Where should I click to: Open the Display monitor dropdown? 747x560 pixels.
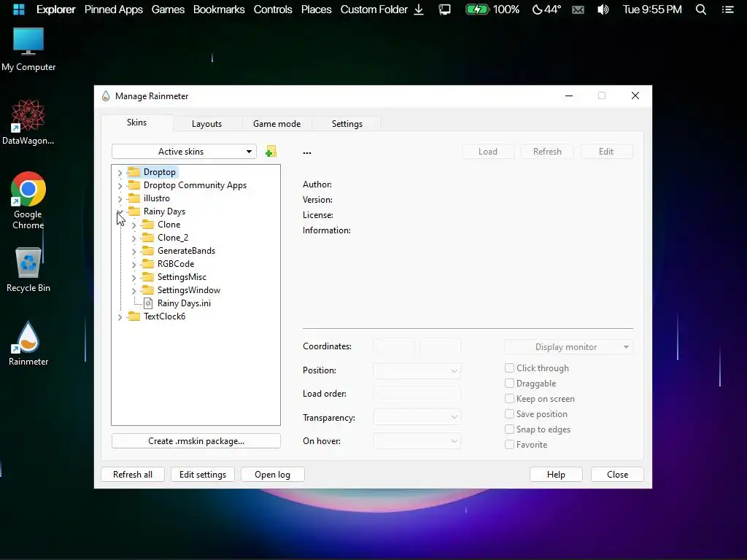point(569,346)
